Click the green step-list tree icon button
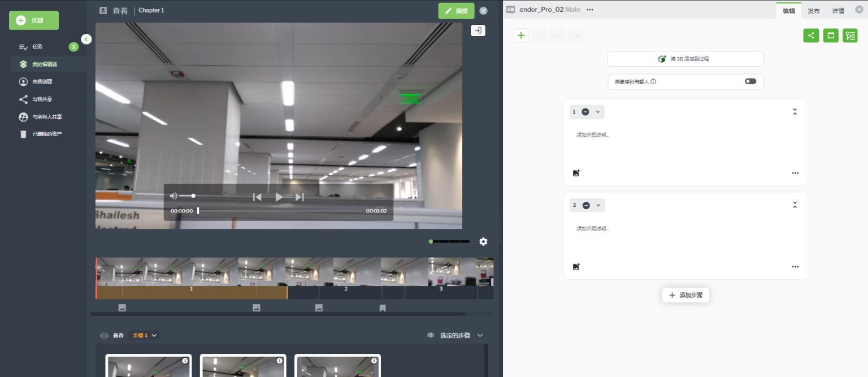Screen dimensions: 868x377 click(x=850, y=36)
